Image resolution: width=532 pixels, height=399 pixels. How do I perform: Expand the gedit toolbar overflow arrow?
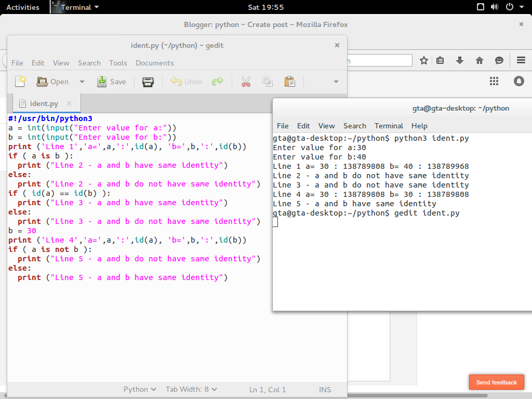336,82
